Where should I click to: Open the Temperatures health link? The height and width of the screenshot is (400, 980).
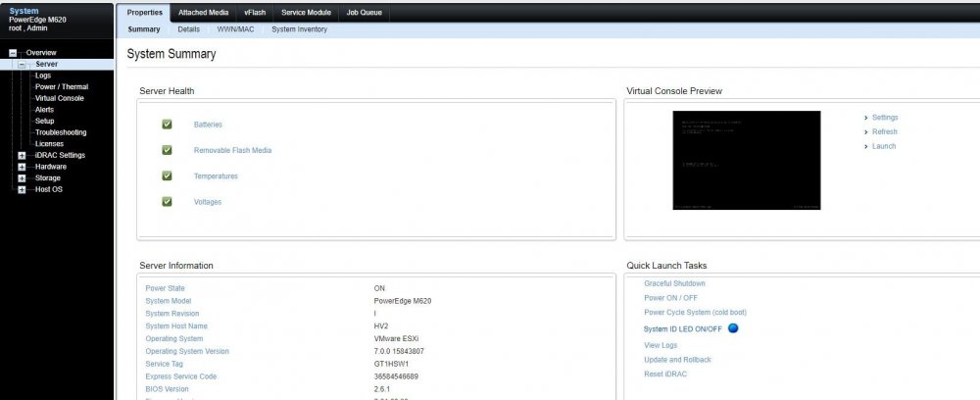click(x=216, y=175)
